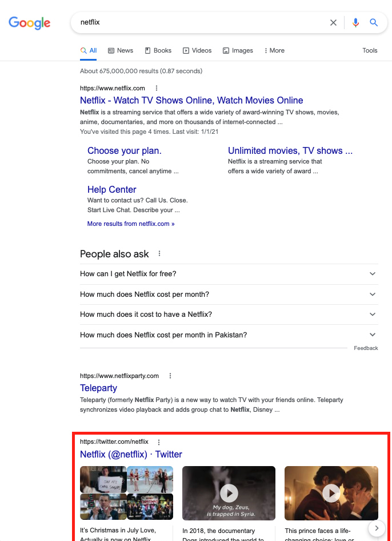This screenshot has width=392, height=541.
Task: Open search Tools options
Action: click(x=370, y=50)
